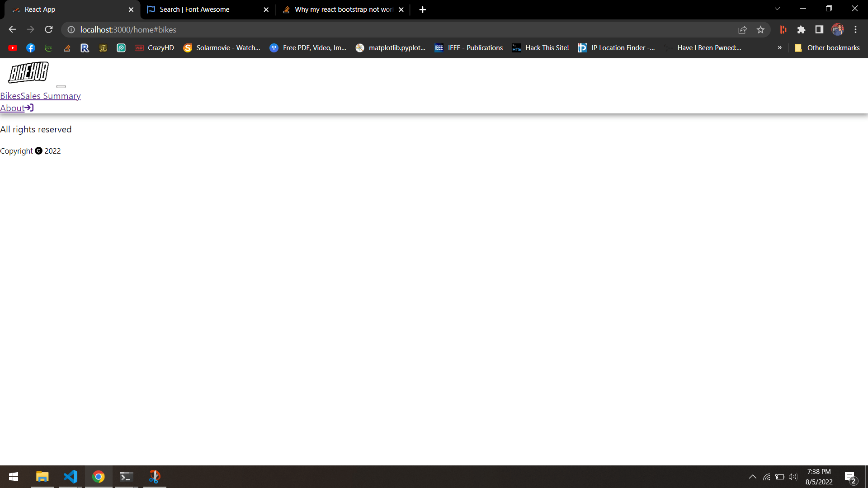Open the Chrome profile avatar
868x488 pixels.
pyautogui.click(x=838, y=29)
